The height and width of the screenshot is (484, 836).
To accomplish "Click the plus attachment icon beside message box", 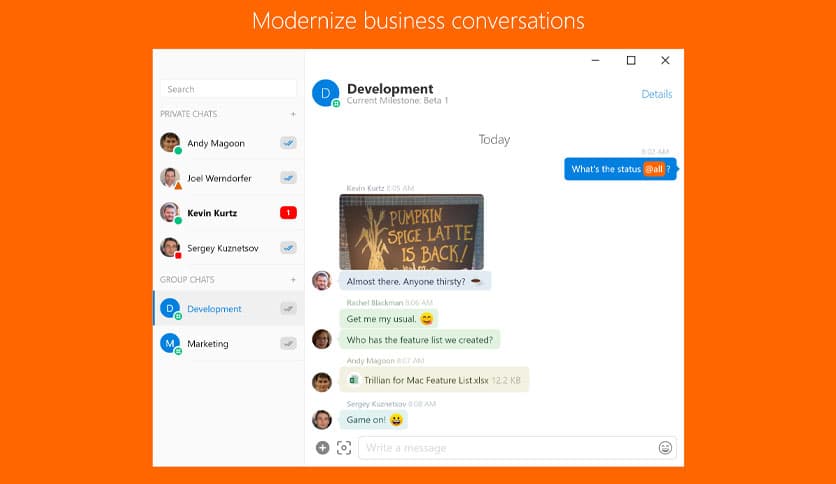I will pos(322,448).
